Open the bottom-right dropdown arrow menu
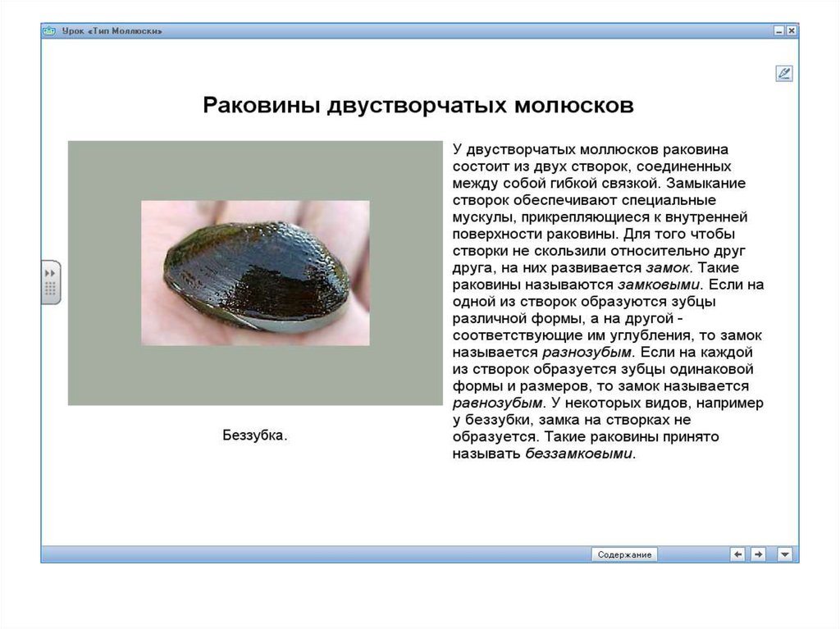The height and width of the screenshot is (629, 840). 785,554
